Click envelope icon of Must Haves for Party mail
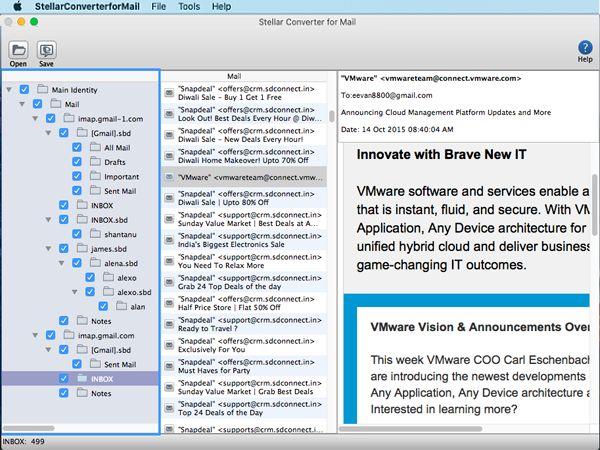Image resolution: width=600 pixels, height=450 pixels. [169, 366]
